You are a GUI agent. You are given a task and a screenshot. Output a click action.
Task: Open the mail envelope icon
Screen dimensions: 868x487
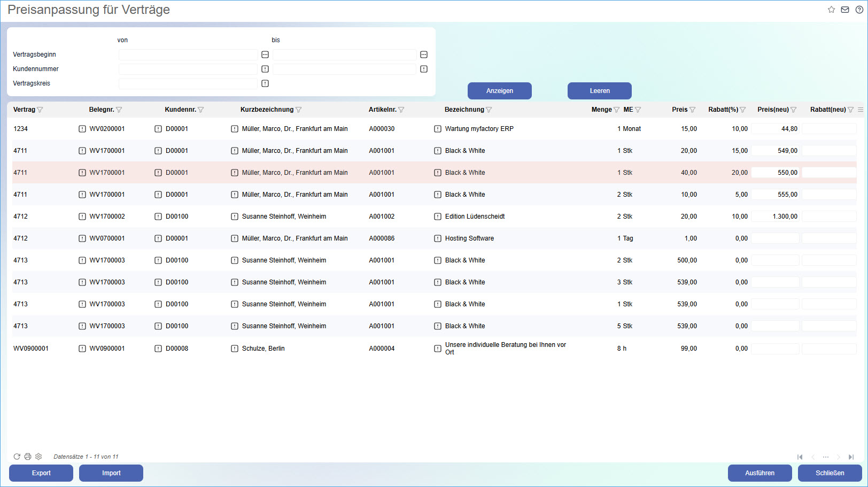pos(845,10)
